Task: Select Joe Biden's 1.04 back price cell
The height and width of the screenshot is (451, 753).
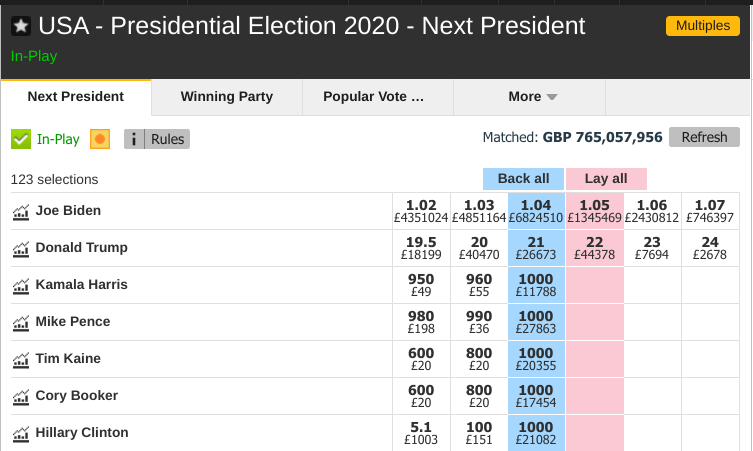Action: pyautogui.click(x=536, y=211)
